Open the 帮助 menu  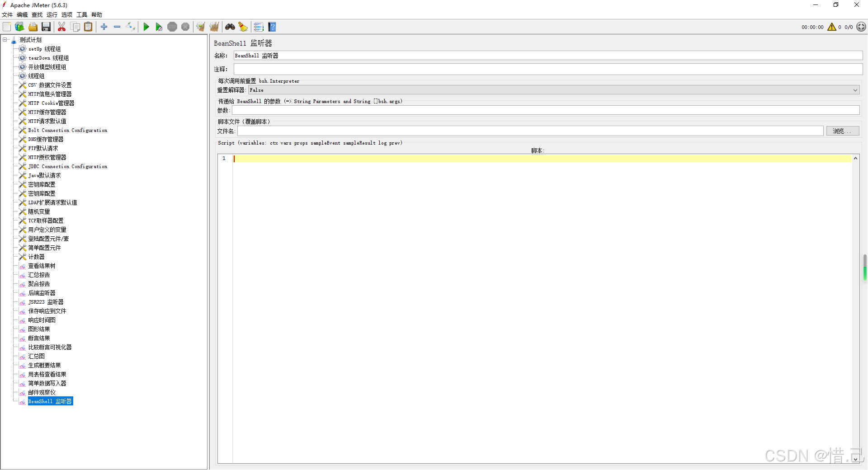click(x=97, y=15)
